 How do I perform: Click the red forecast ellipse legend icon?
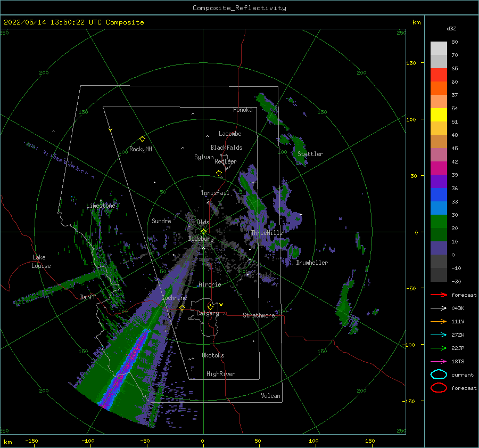(439, 388)
